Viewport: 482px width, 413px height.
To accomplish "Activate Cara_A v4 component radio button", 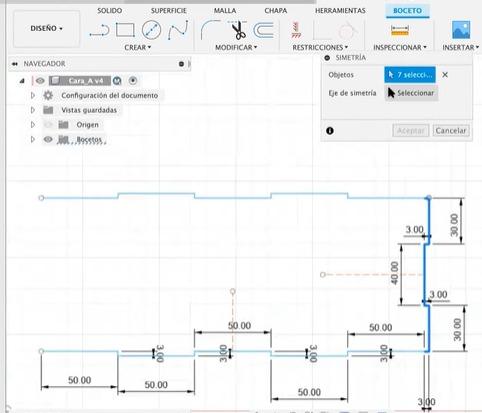I will point(133,80).
